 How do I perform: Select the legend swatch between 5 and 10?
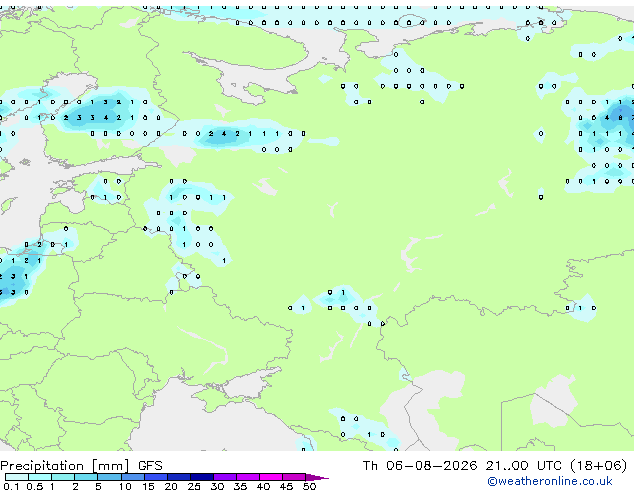click(109, 477)
